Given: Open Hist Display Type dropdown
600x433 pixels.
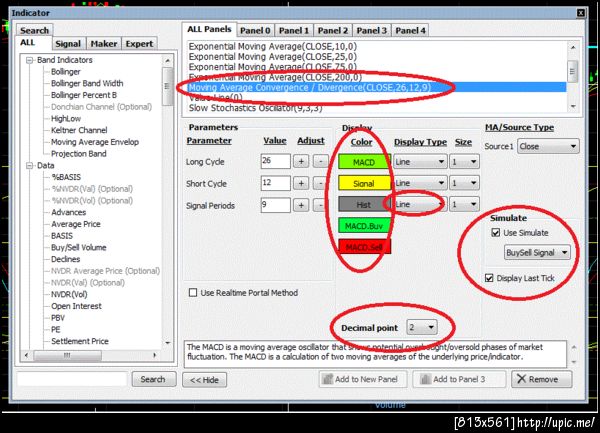Looking at the screenshot, I should 420,205.
